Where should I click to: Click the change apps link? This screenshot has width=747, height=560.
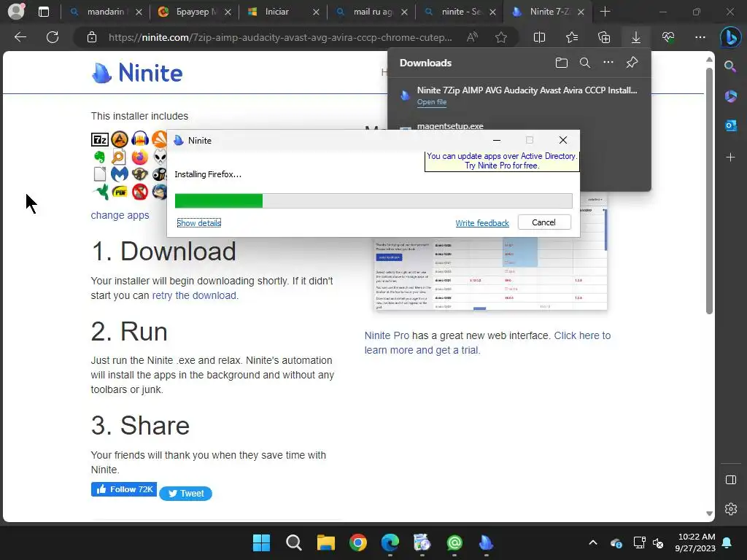click(120, 215)
